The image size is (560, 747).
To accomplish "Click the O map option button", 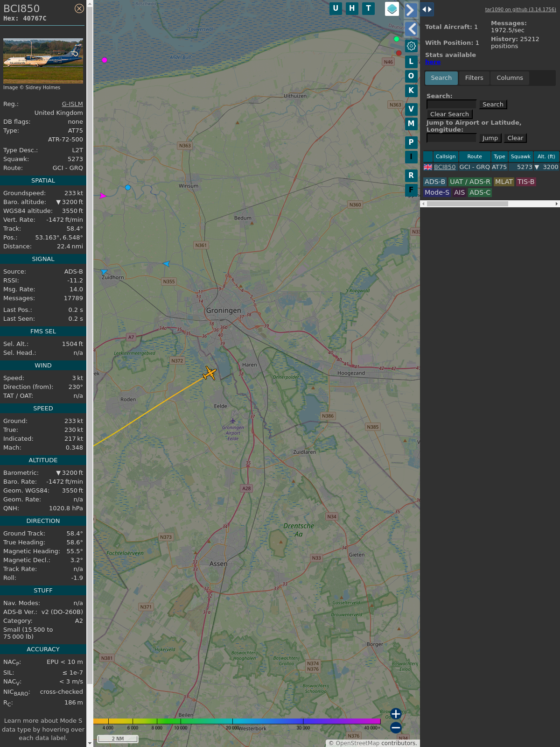I will tap(411, 76).
